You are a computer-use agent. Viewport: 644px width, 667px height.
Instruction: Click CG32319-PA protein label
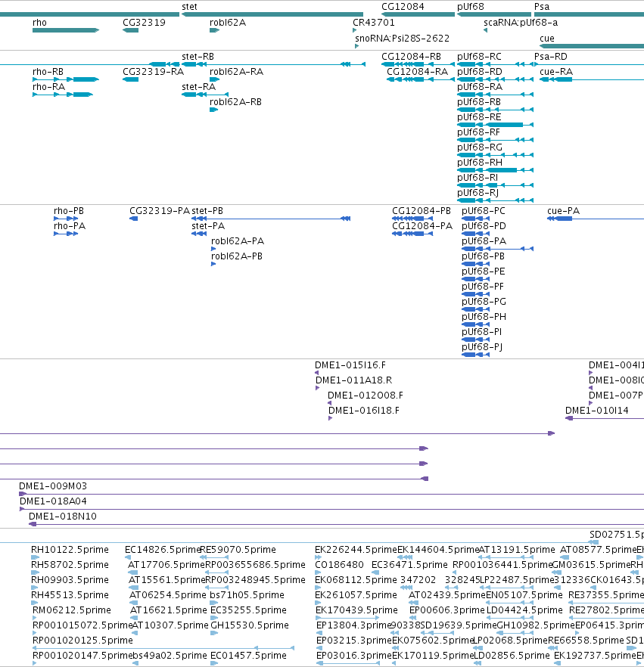point(160,210)
